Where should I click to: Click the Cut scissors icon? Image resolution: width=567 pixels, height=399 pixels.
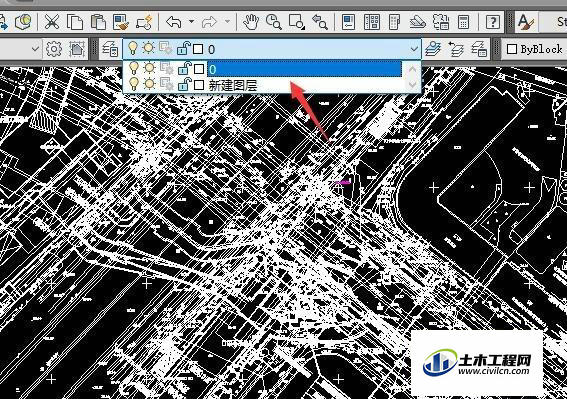52,22
